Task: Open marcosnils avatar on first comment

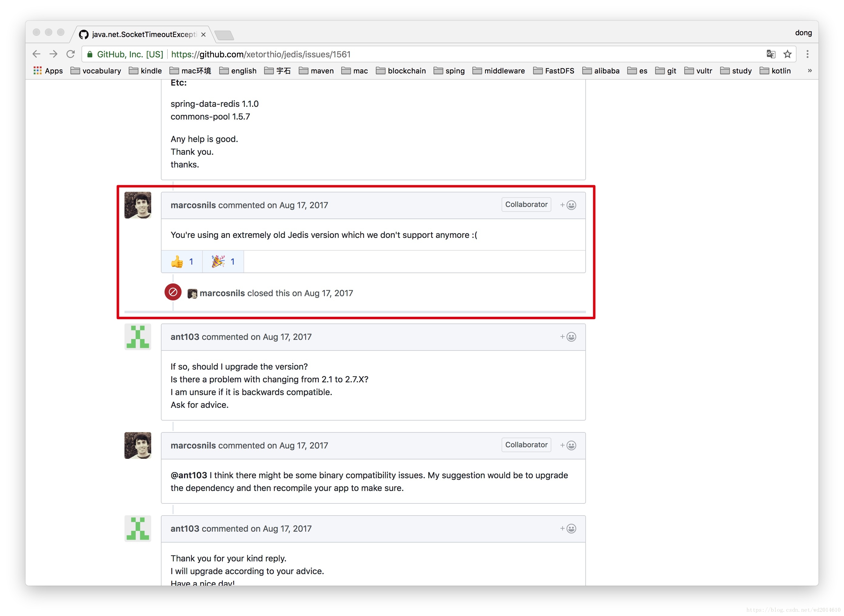Action: pos(138,205)
